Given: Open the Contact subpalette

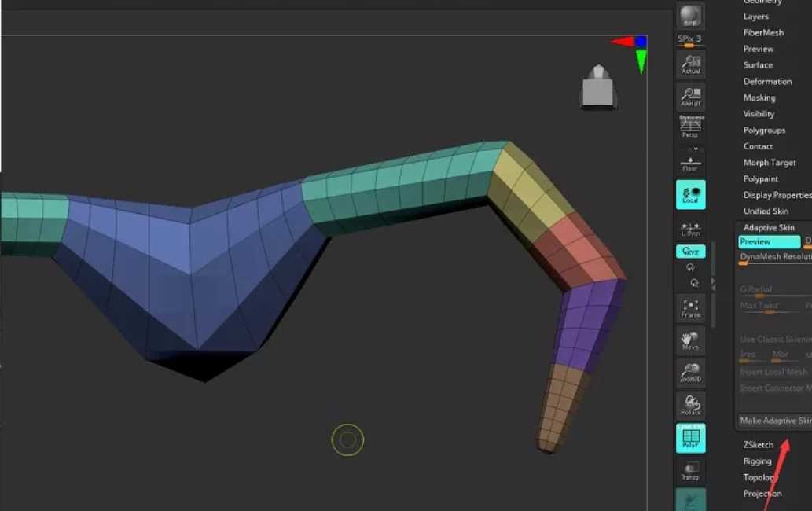Looking at the screenshot, I should pos(758,146).
